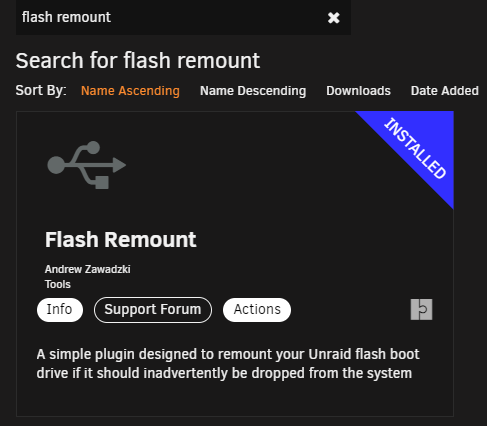Viewport: 487px width, 426px height.
Task: Click the USB icon of Flash Remount
Action: click(87, 165)
